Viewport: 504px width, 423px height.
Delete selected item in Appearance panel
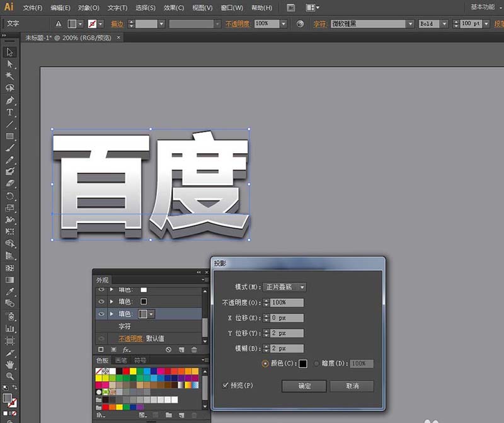(x=194, y=349)
